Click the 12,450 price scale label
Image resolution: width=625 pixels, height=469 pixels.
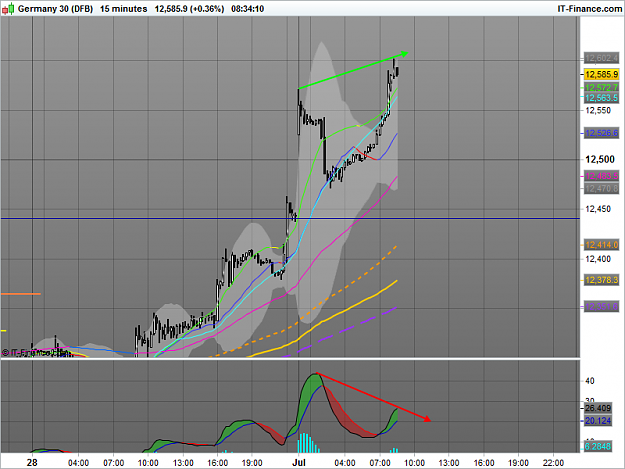[598, 209]
